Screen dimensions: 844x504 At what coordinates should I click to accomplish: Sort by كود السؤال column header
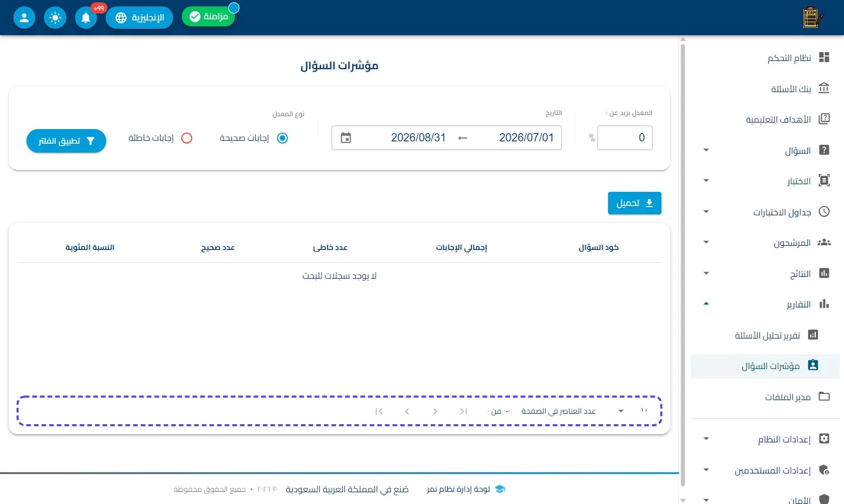tap(599, 248)
